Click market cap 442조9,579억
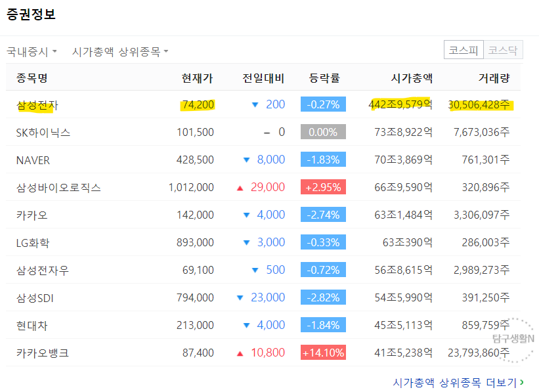 tap(400, 104)
